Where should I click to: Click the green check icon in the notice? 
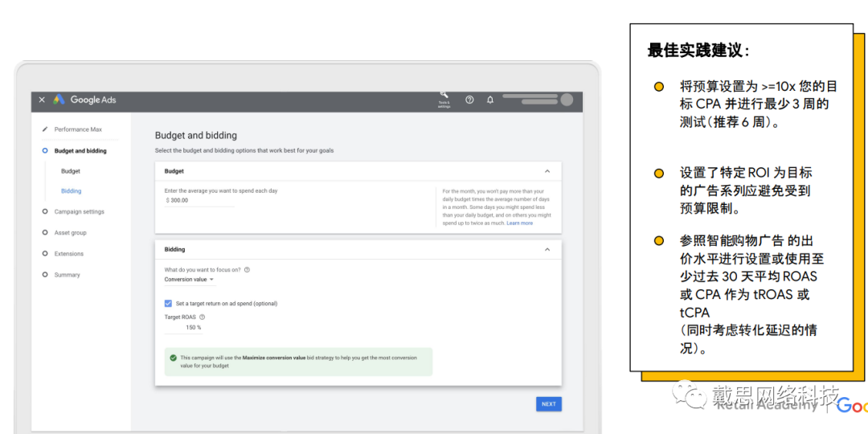pos(174,358)
